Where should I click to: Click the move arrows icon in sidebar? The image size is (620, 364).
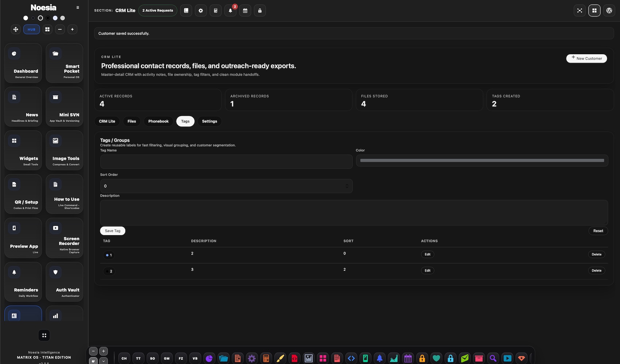point(16,29)
